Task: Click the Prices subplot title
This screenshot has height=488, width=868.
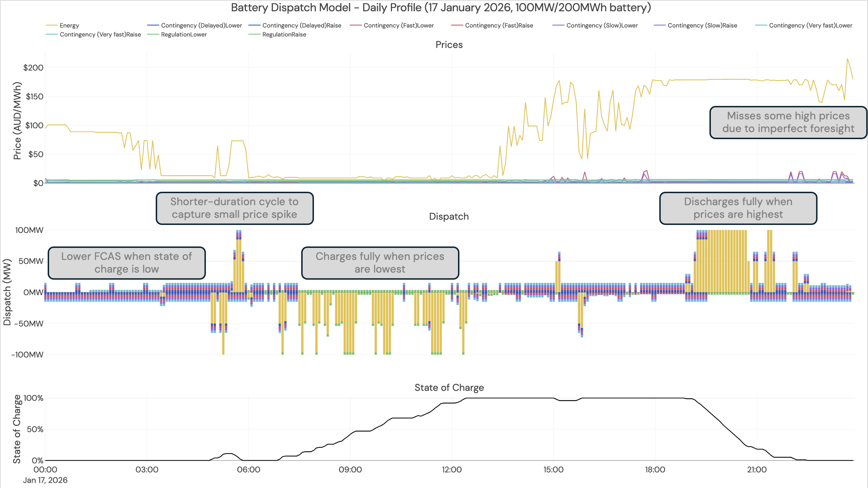Action: [449, 45]
